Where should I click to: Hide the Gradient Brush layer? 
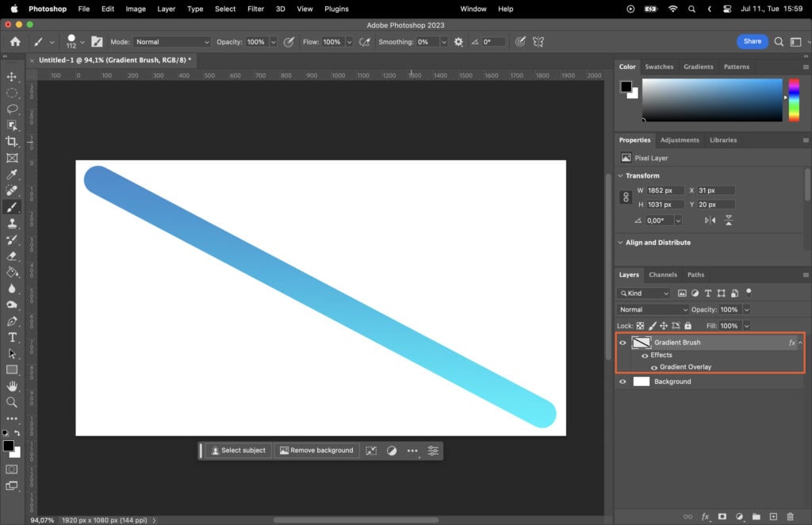pyautogui.click(x=623, y=342)
